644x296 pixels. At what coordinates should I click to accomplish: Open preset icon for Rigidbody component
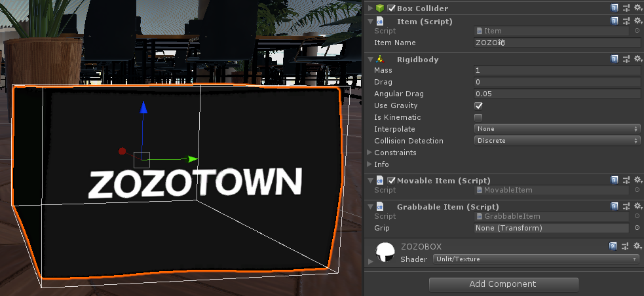coord(626,59)
